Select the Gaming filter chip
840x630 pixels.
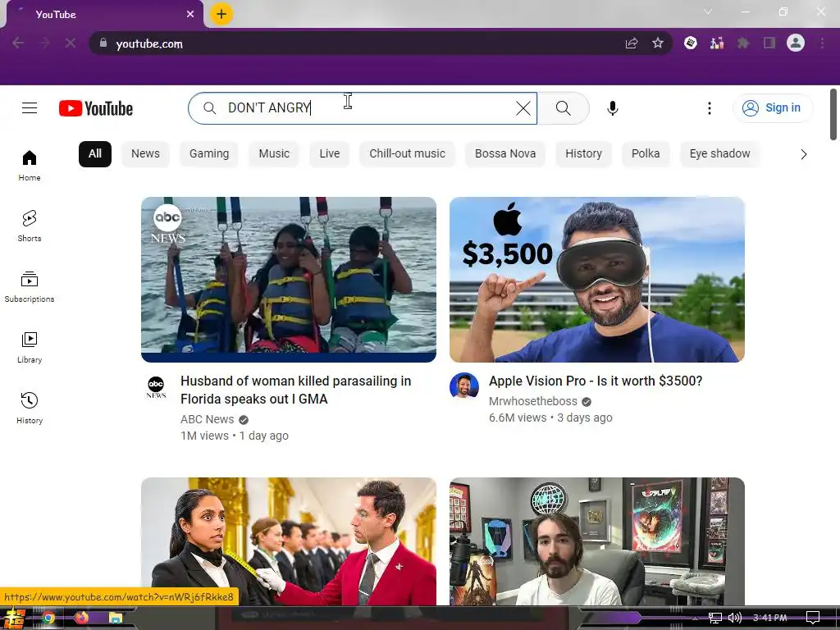pos(209,153)
